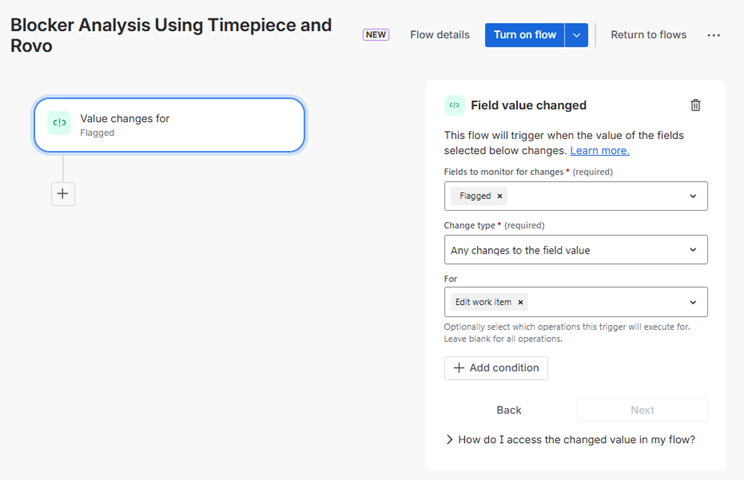Image resolution: width=744 pixels, height=480 pixels.
Task: Open the Turn on flow dropdown arrow
Action: pos(577,35)
